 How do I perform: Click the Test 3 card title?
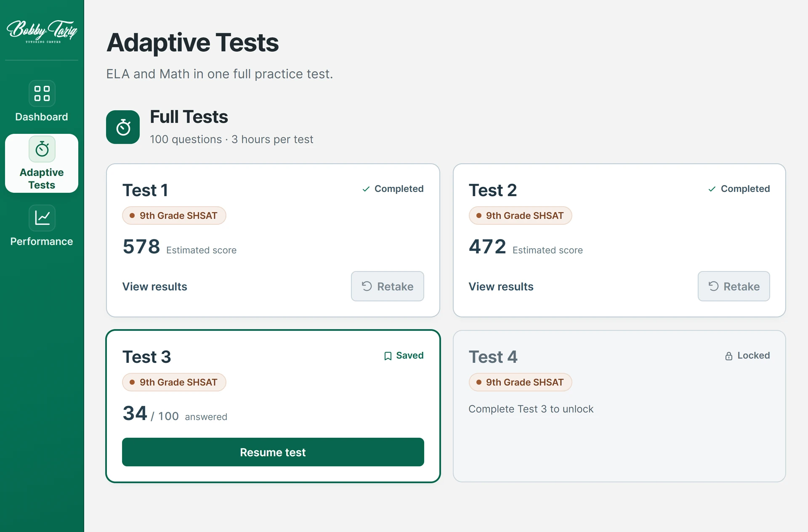point(147,357)
